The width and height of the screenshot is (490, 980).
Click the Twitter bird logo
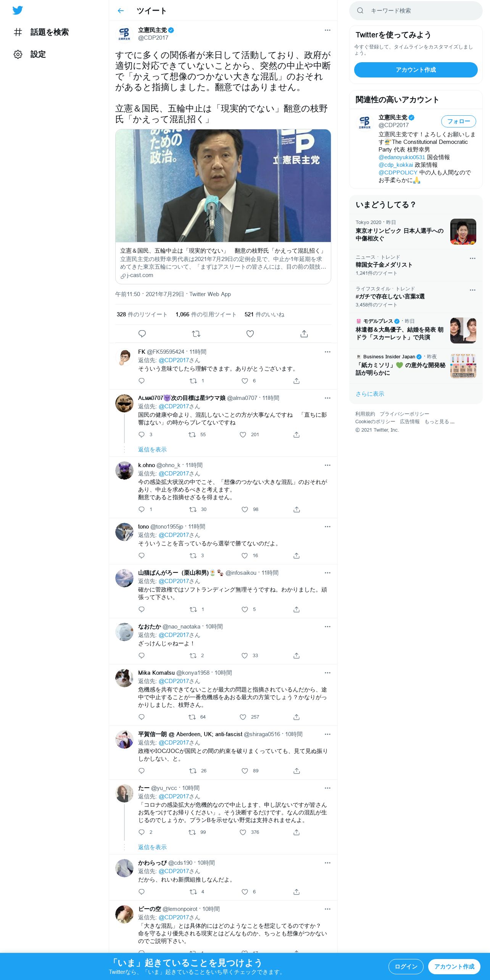click(18, 10)
